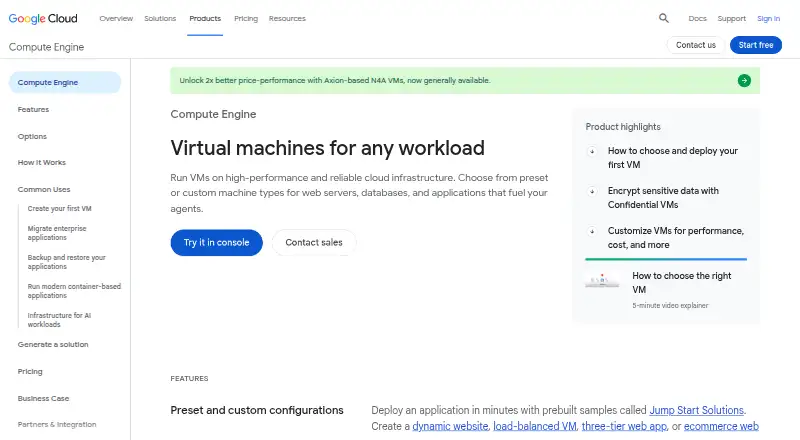
Task: Select the Products nav tab
Action: (205, 18)
